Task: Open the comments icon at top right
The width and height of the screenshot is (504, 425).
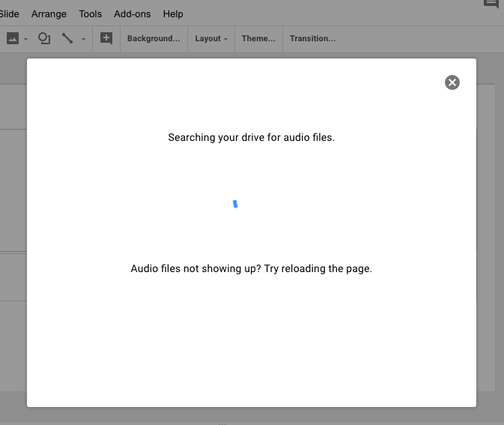Action: (x=491, y=3)
